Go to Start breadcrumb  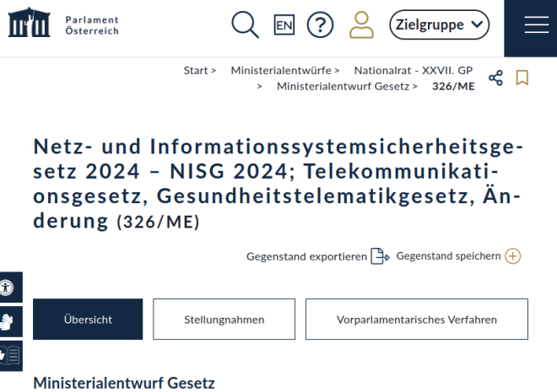196,71
